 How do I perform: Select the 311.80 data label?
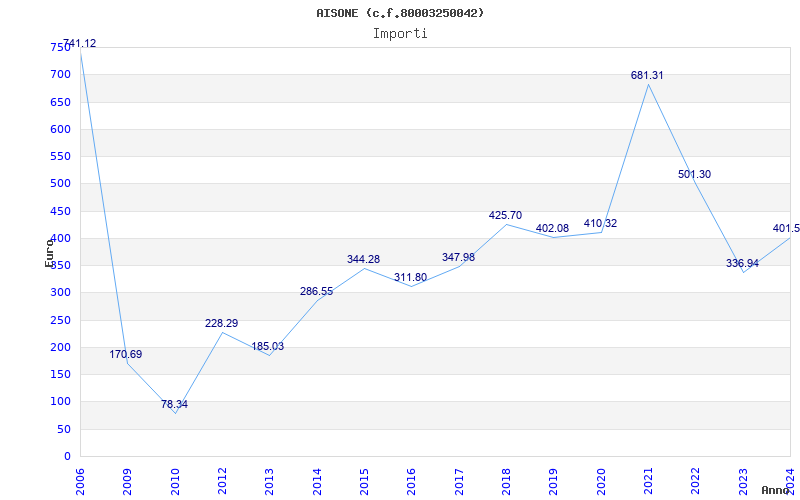[x=410, y=278]
